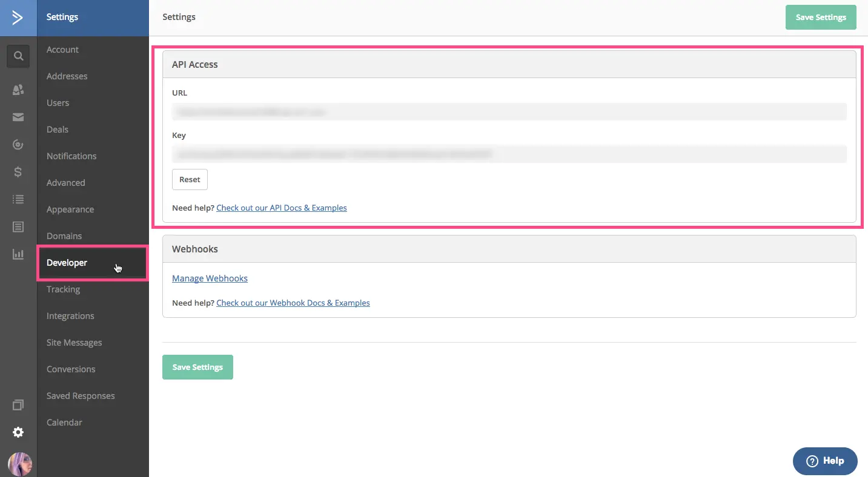
Task: Go to Deals using the dollar icon
Action: pyautogui.click(x=18, y=172)
